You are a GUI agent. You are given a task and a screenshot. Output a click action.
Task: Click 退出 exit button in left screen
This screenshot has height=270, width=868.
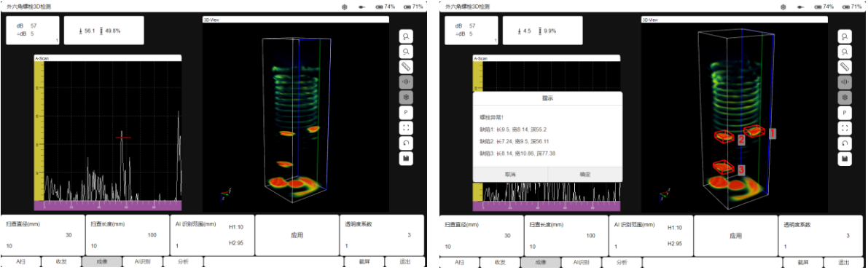404,262
